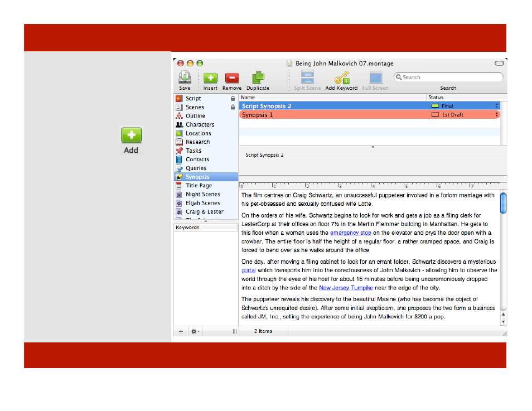Click the large green Add icon
The width and height of the screenshot is (532, 411).
131,135
